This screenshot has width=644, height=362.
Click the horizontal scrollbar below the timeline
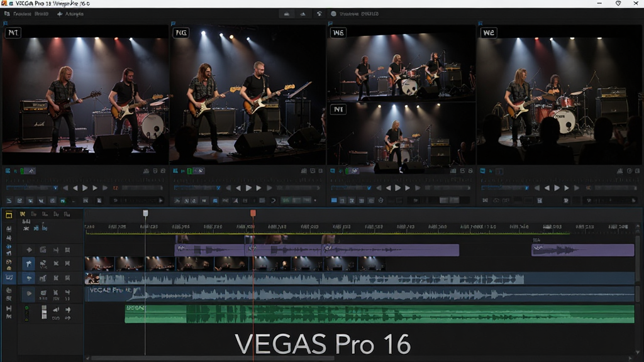tap(213, 358)
